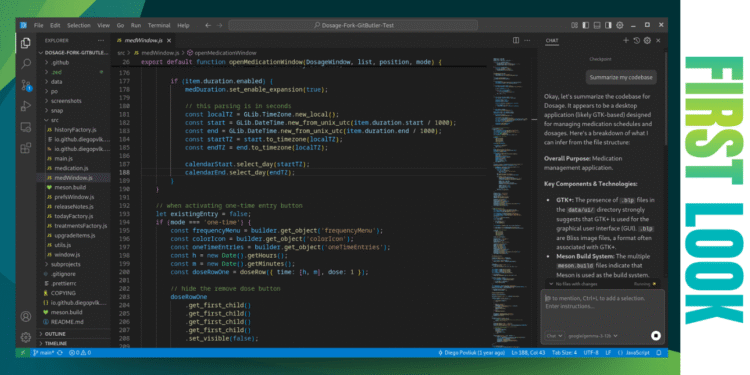Go forward with the navigation arrow
Viewport: 750px width, 375px height.
[x=220, y=25]
